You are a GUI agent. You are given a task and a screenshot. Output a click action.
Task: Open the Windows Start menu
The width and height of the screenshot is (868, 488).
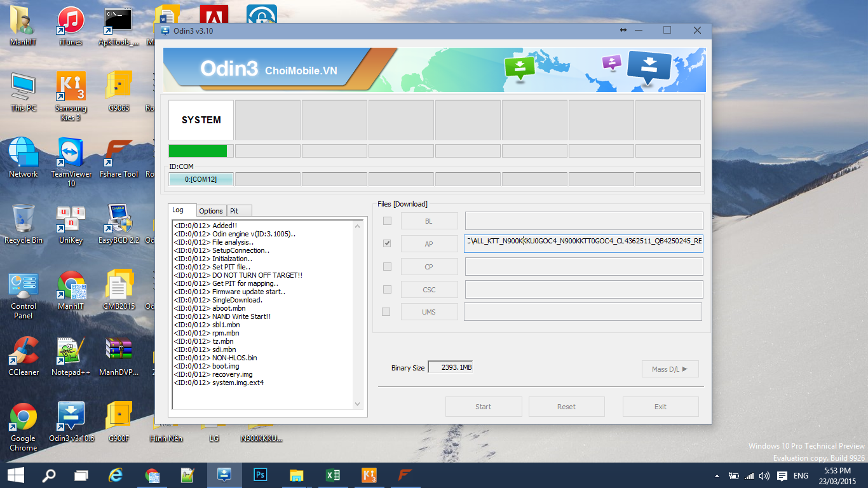pos(15,475)
